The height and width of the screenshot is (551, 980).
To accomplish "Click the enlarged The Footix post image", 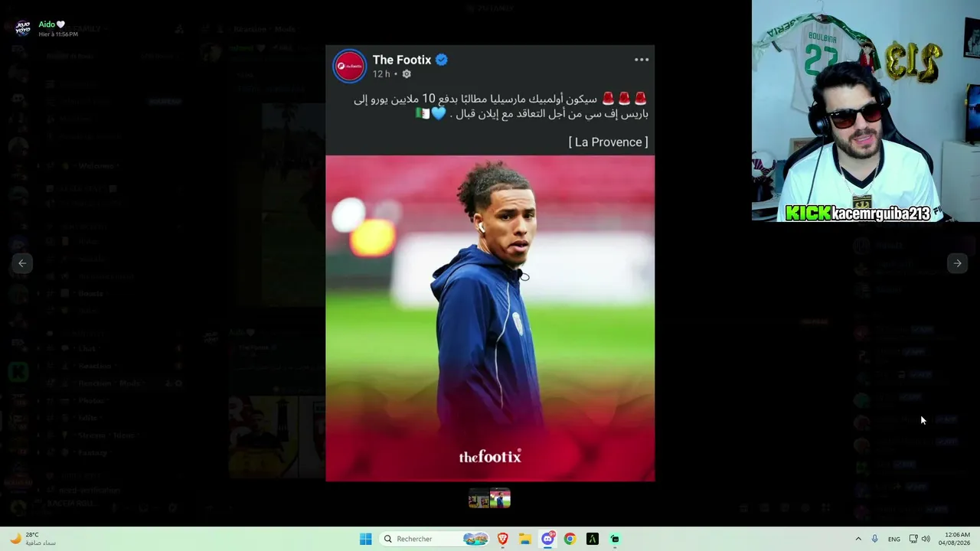I will 490,263.
